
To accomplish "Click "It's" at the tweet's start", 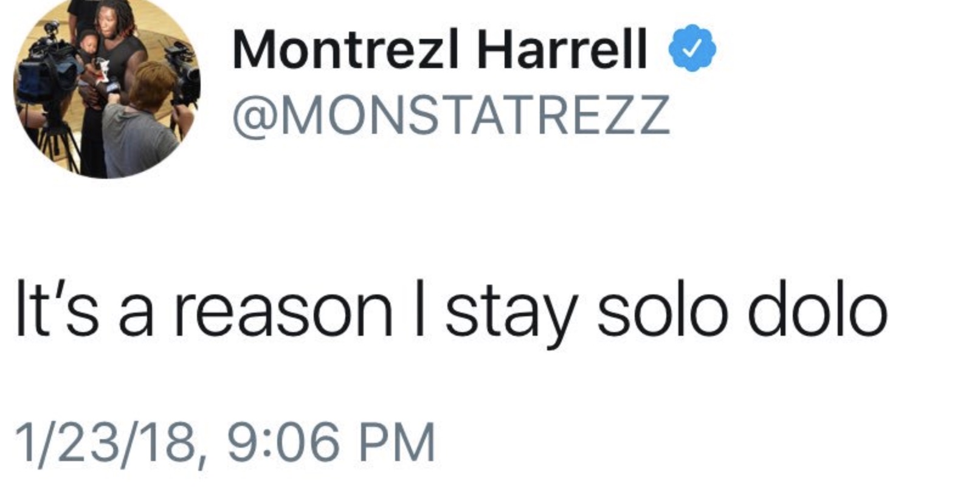I will (x=56, y=314).
